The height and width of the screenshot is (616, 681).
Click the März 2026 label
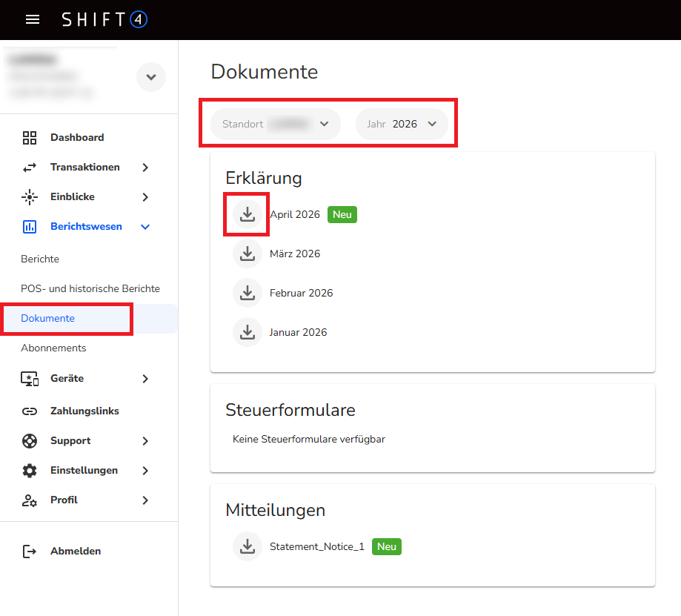pos(295,254)
